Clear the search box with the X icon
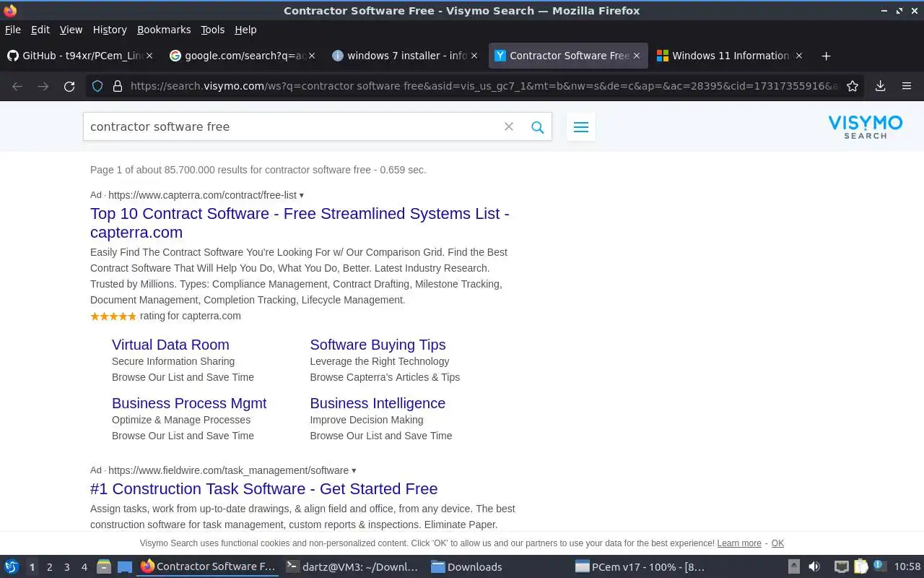The height and width of the screenshot is (578, 924). (509, 126)
